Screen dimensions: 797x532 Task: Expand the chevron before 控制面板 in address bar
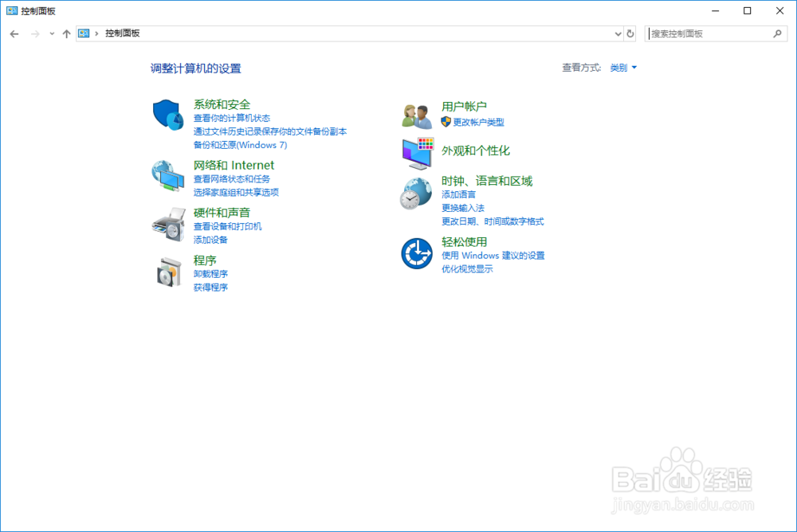(96, 33)
